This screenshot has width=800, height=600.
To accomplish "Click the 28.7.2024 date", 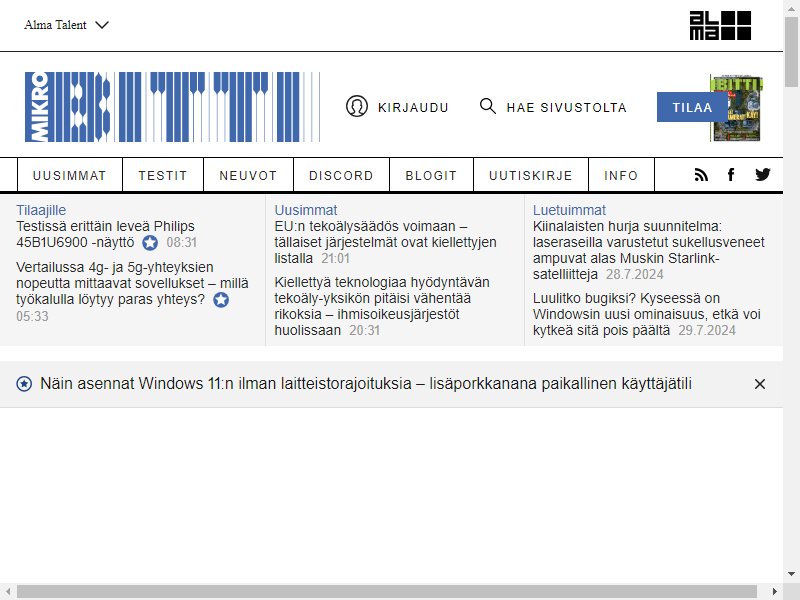I will point(635,274).
